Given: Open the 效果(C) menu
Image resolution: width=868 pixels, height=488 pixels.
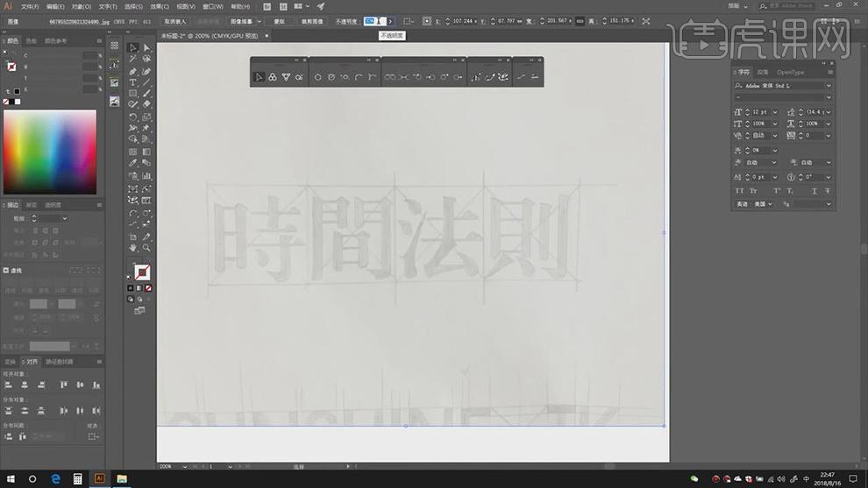Looking at the screenshot, I should [160, 7].
